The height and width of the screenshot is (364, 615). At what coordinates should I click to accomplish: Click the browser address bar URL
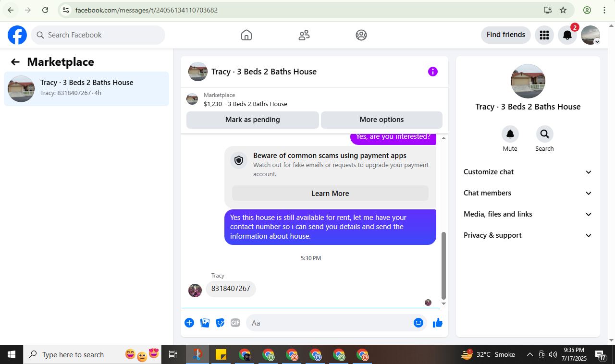point(147,10)
